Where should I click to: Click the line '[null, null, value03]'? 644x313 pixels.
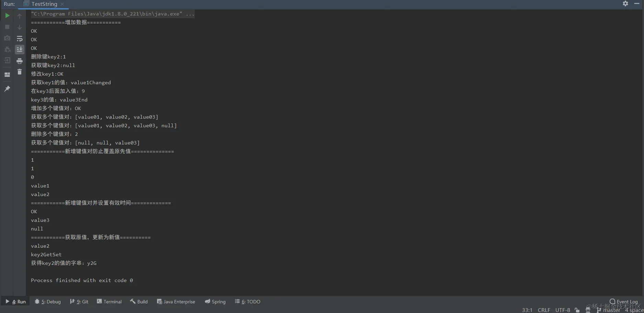point(107,143)
